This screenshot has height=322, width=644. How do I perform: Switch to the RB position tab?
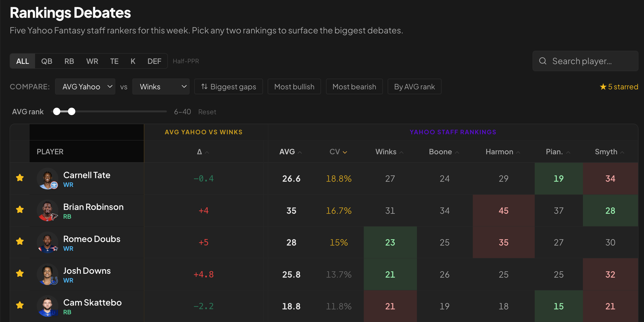coord(69,61)
